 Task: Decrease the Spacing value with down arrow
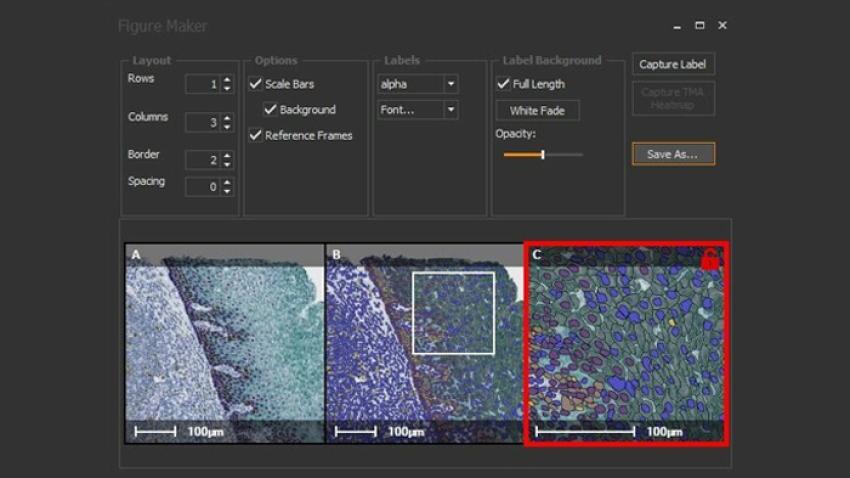(227, 191)
